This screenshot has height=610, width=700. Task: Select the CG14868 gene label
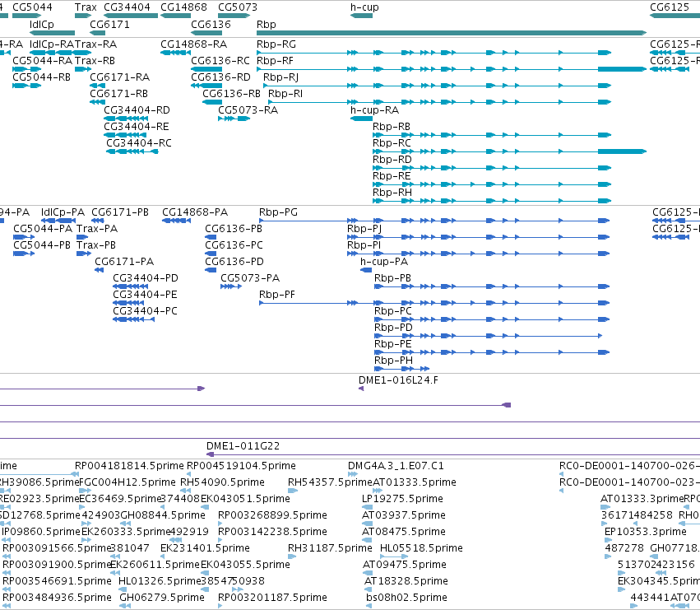pos(183,7)
